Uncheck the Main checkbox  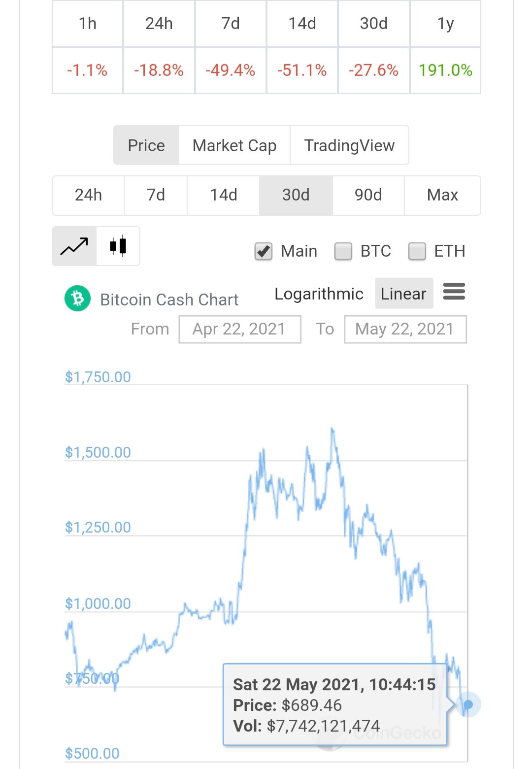point(264,251)
